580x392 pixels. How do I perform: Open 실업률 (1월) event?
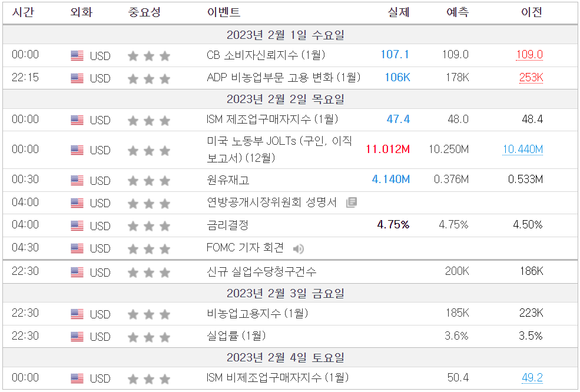pos(236,335)
